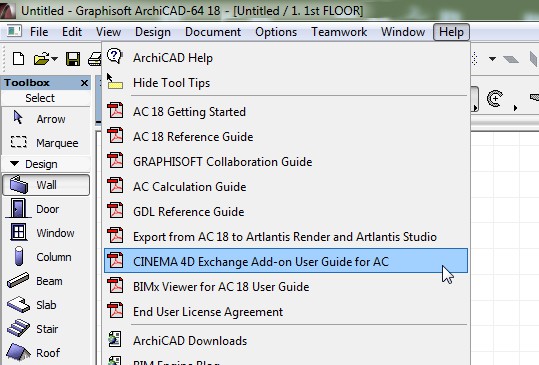Close the Toolbox panel
Screen dimensions: 539x365
[x=84, y=83]
